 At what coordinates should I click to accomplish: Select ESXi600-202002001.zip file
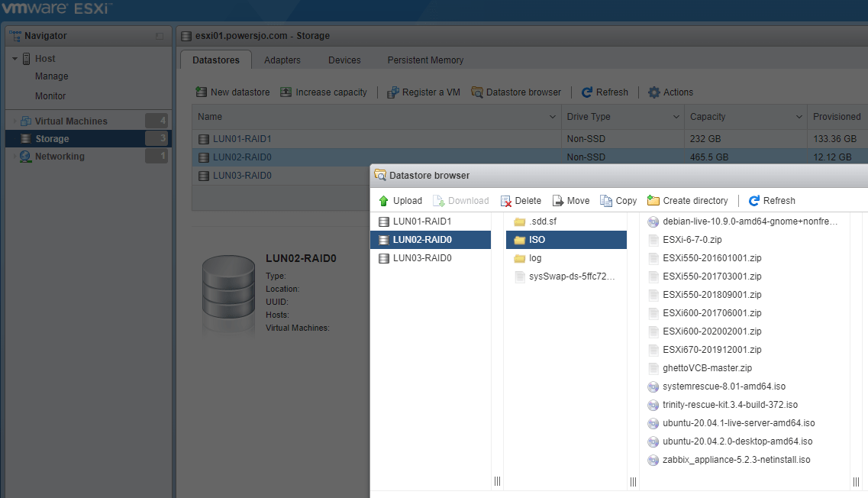705,331
